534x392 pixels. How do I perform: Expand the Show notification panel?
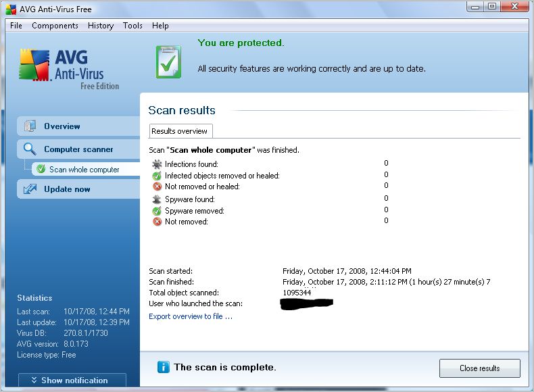[72, 380]
